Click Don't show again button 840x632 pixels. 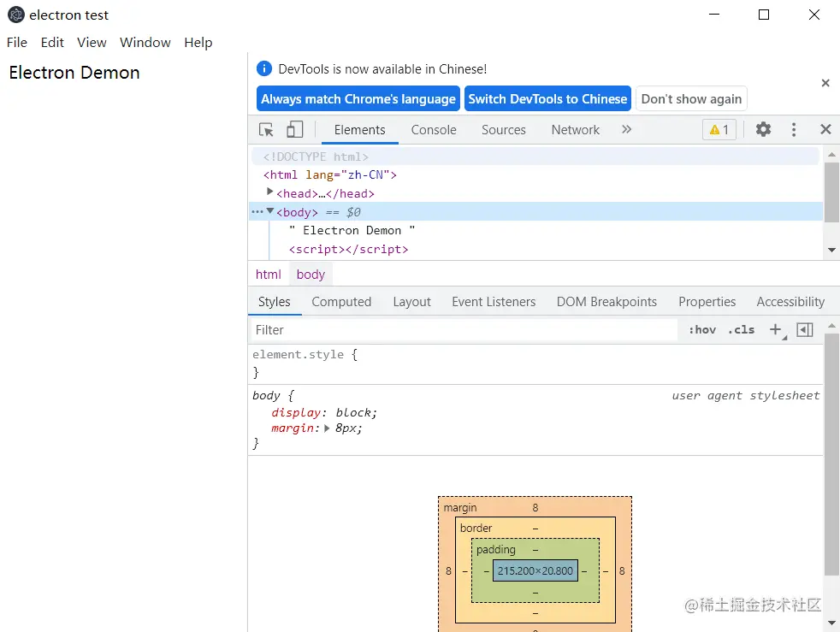click(691, 98)
